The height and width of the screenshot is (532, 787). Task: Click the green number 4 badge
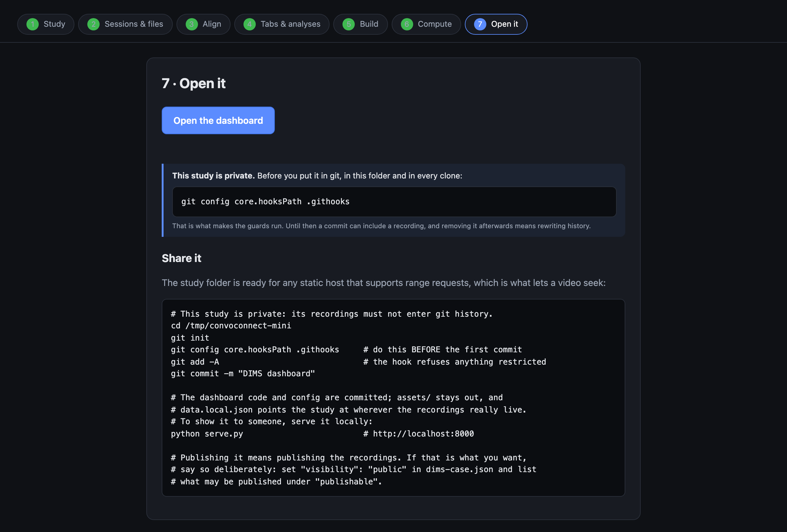click(250, 24)
